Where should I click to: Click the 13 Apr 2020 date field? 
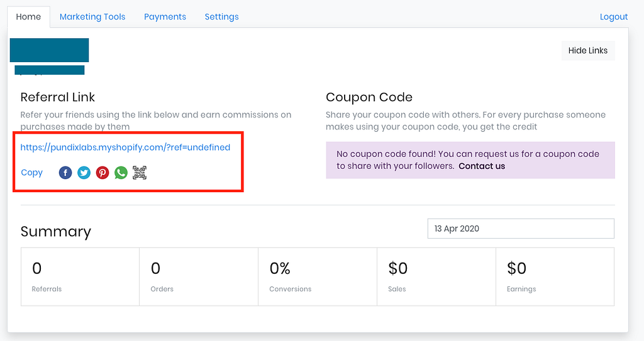coord(520,229)
